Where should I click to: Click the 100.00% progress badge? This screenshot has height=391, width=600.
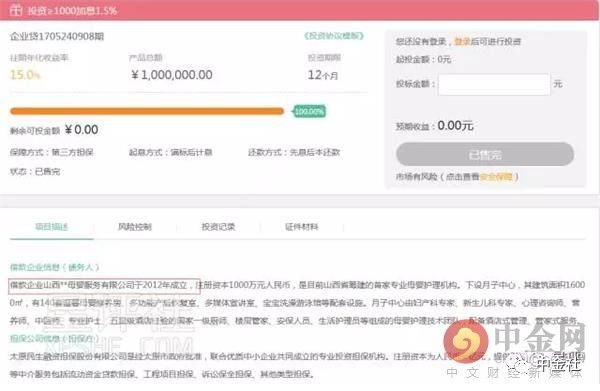[x=309, y=111]
